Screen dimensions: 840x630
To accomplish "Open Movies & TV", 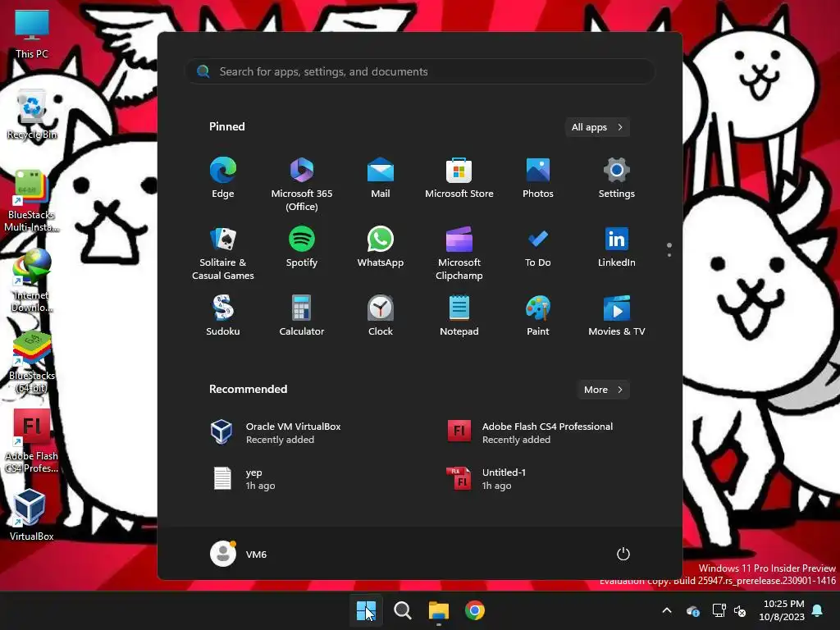I will (x=617, y=316).
